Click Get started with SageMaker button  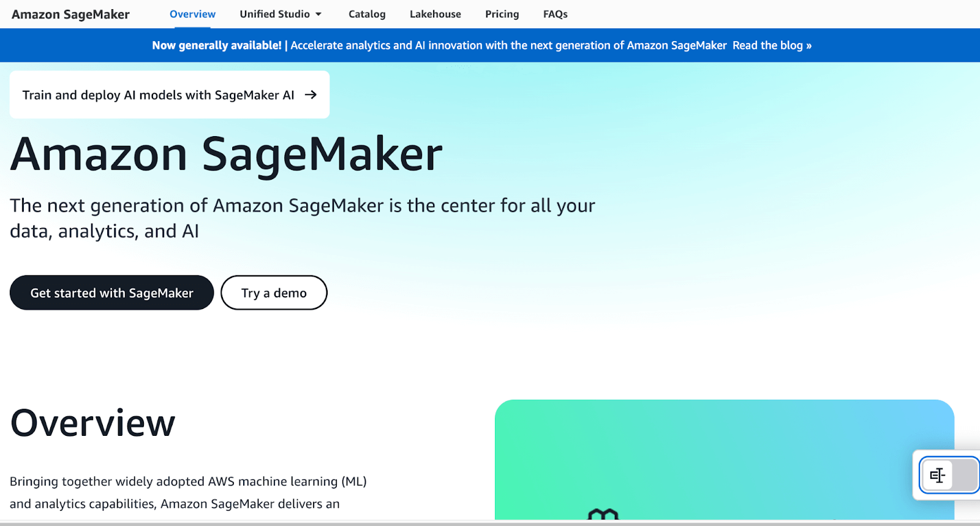pos(111,293)
